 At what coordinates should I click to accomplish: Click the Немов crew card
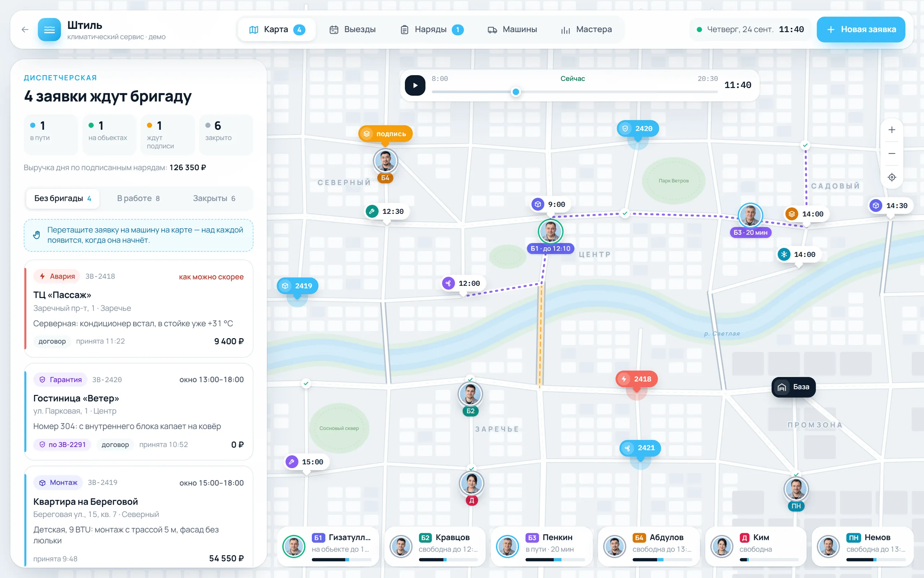862,546
